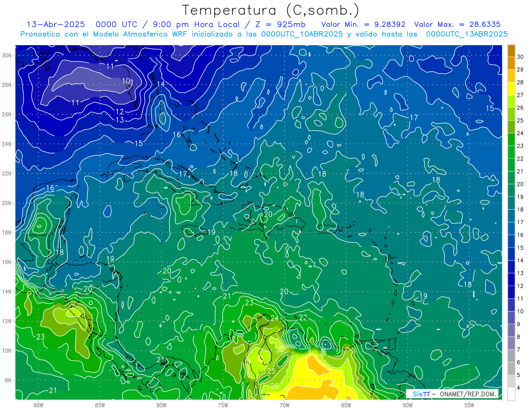Click the 'Temperatura (C,somb.)' chart title
The image size is (532, 411).
click(270, 10)
